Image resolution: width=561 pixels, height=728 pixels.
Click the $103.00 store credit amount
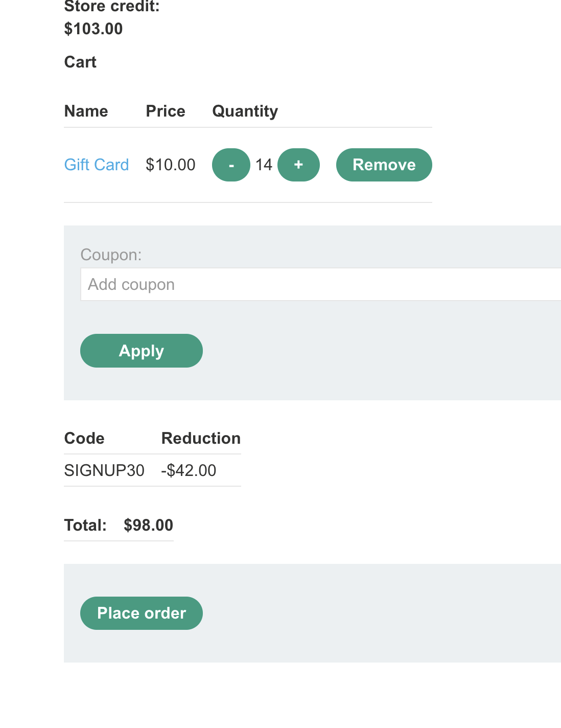coord(93,29)
